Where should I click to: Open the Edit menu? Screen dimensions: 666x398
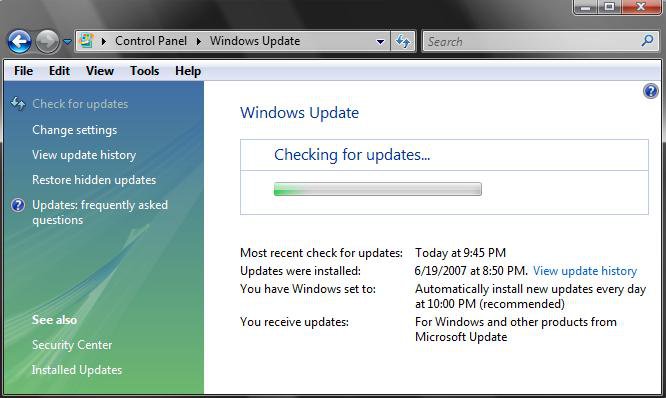(59, 71)
